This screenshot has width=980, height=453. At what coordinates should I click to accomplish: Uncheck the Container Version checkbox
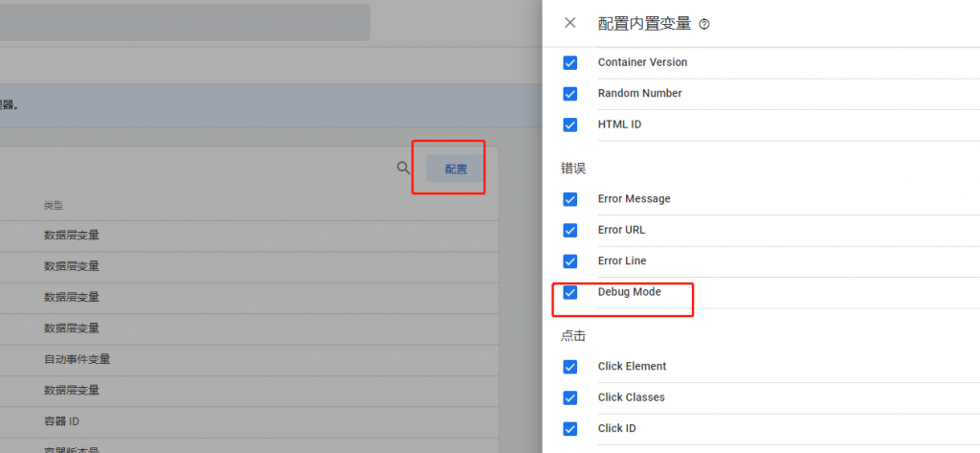click(570, 62)
